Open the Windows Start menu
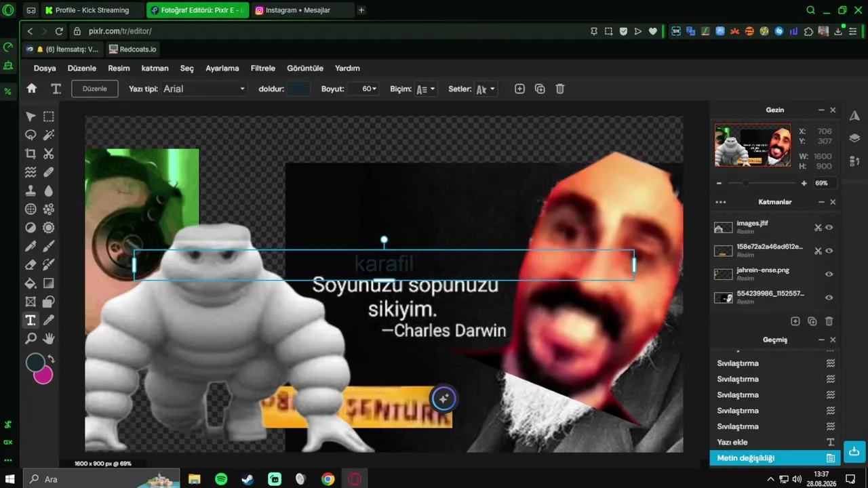The image size is (868, 488). (x=10, y=479)
